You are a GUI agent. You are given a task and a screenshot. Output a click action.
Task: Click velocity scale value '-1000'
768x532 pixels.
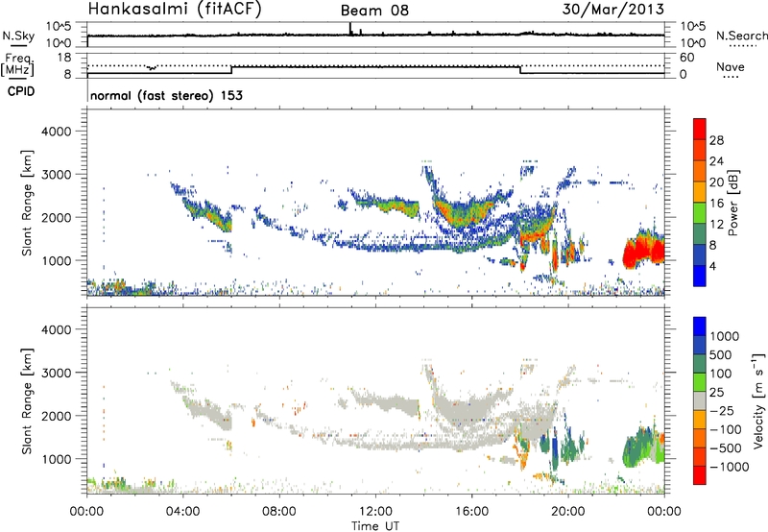pos(729,467)
